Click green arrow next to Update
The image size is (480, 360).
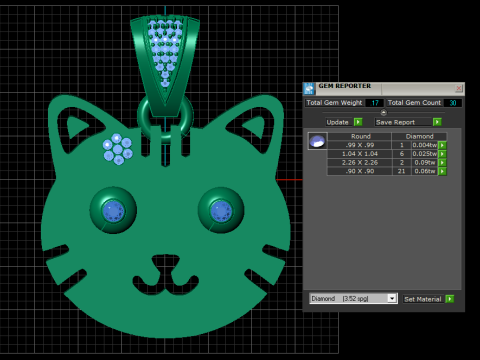358,122
